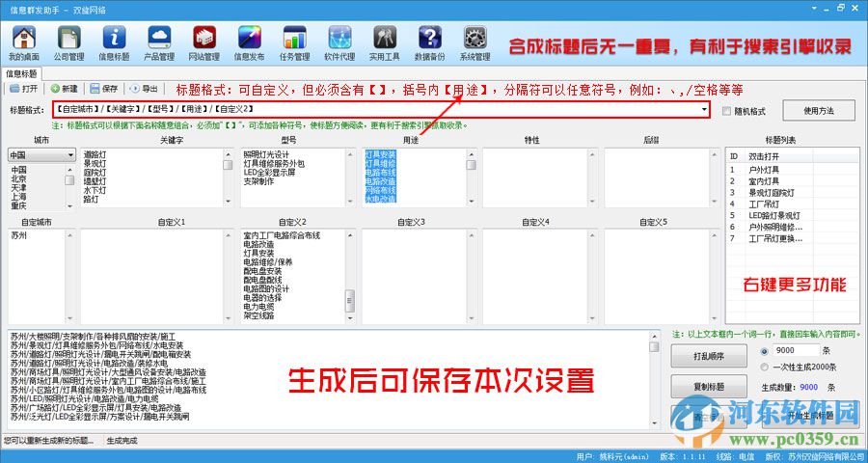The height and width of the screenshot is (463, 868).
Task: Select 苏州 in 自定城市 list
Action: (x=19, y=235)
